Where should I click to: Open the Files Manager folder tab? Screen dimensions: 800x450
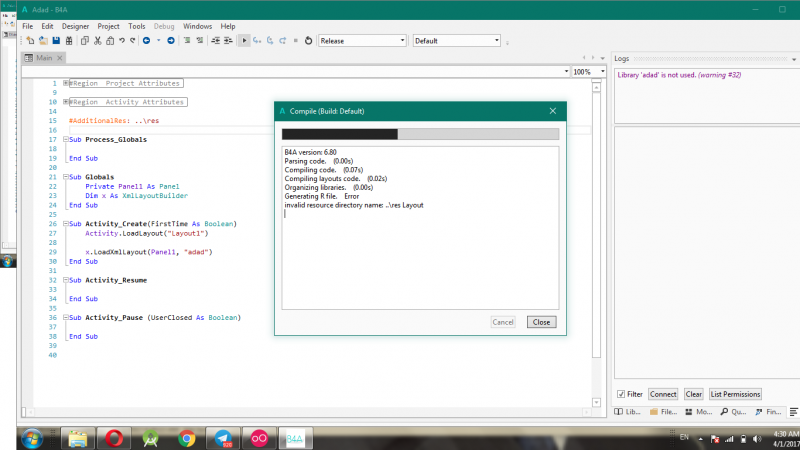click(x=661, y=411)
